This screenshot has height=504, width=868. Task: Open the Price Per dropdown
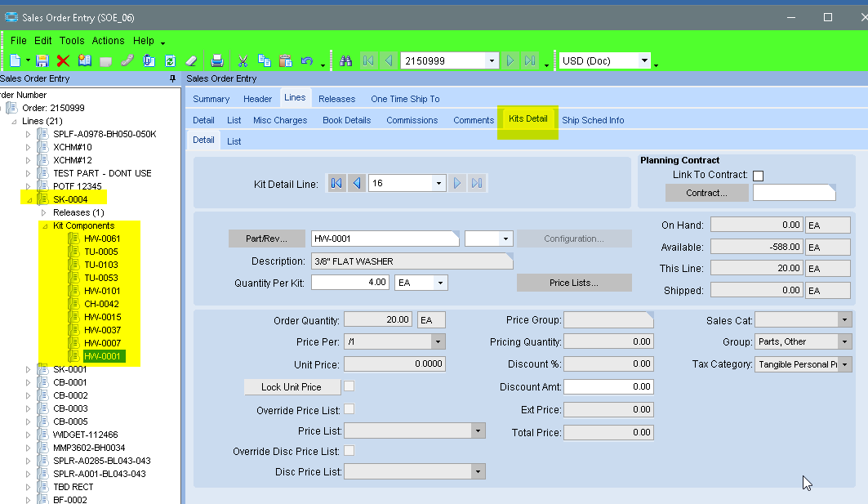click(438, 342)
